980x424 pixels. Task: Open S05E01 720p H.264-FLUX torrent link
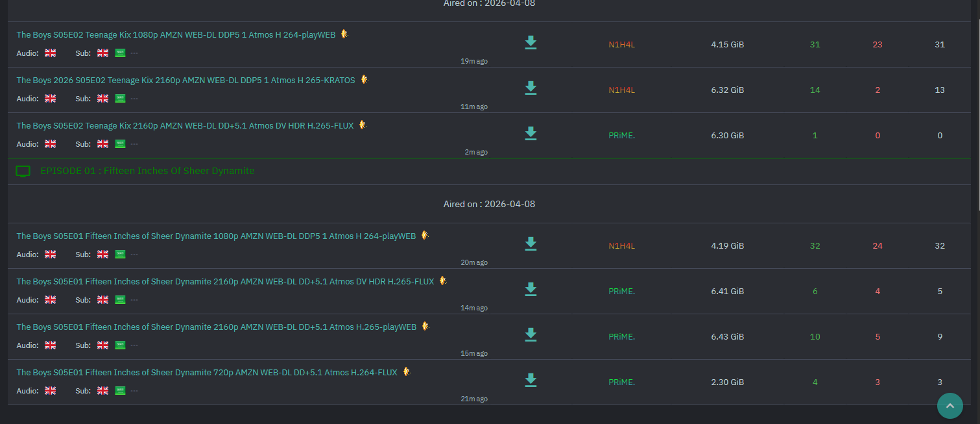click(x=207, y=373)
